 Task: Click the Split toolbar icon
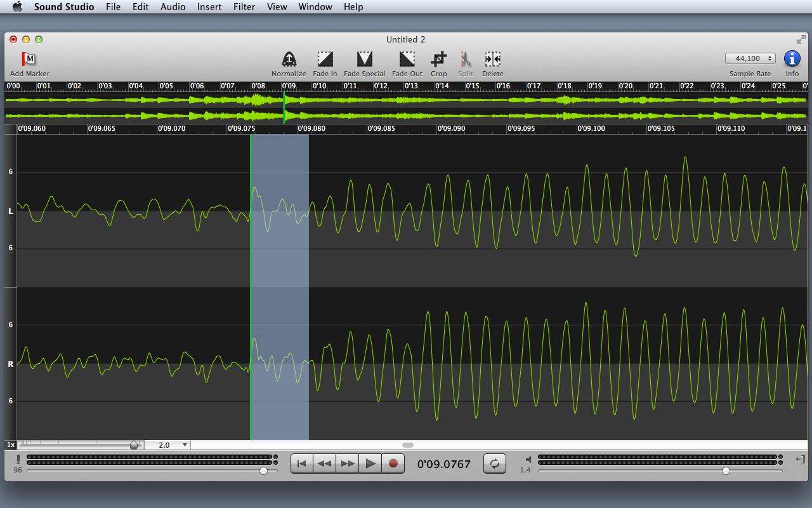coord(465,59)
